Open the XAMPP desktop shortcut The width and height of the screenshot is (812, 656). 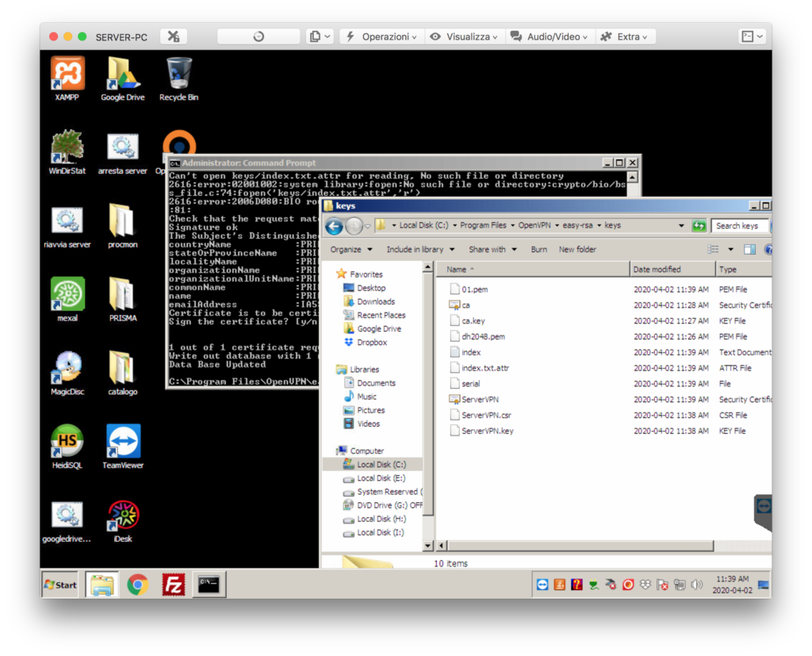point(67,79)
